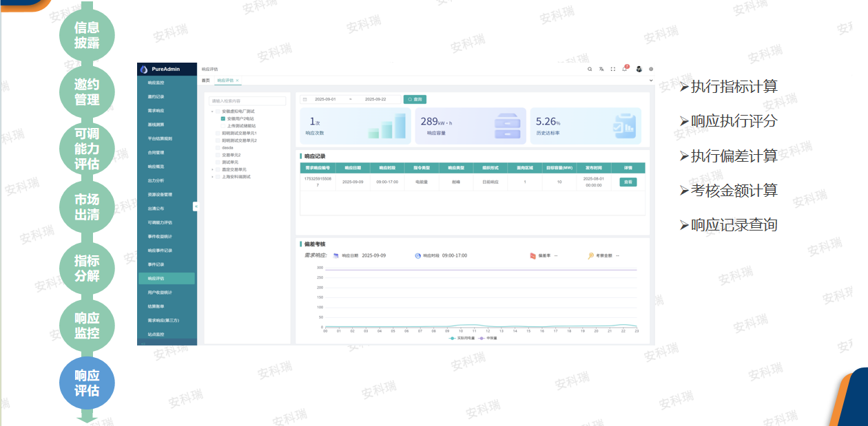Viewport: 868px width, 426px height.
Task: Expand the 嘉定交易单元 tree node
Action: [x=212, y=169]
